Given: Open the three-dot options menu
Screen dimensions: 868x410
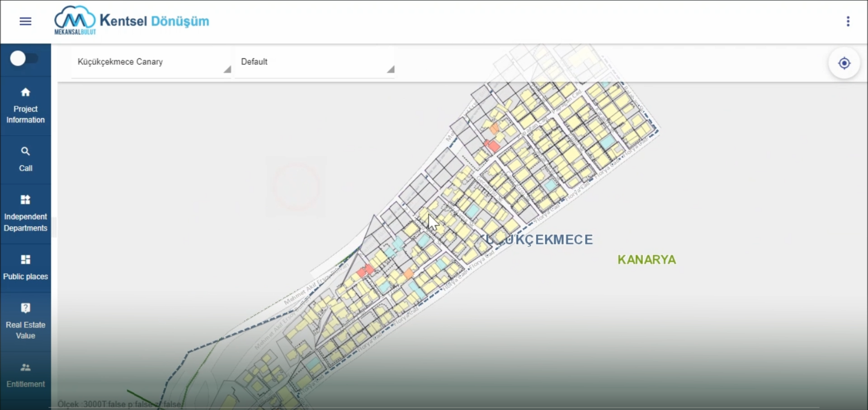Looking at the screenshot, I should [x=848, y=21].
